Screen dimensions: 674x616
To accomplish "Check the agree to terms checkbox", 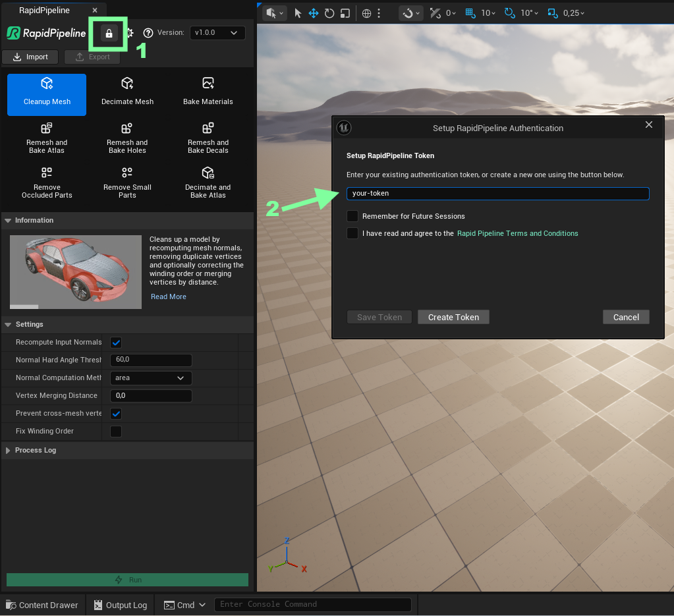I will tap(352, 233).
